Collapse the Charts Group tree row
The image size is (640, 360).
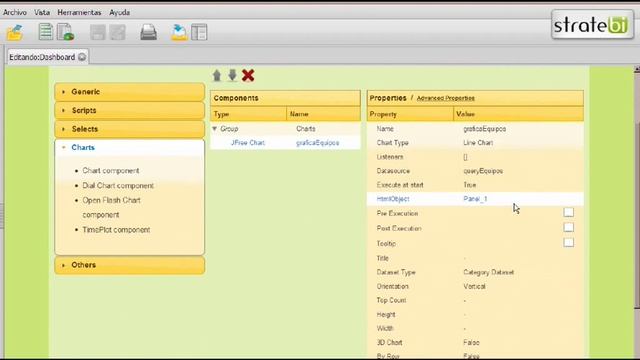click(x=215, y=129)
